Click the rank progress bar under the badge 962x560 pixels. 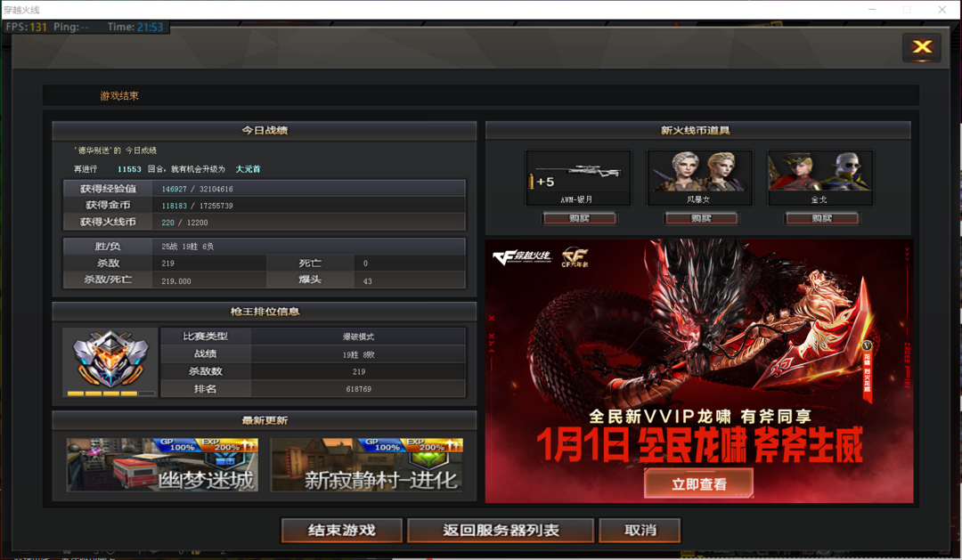(111, 394)
